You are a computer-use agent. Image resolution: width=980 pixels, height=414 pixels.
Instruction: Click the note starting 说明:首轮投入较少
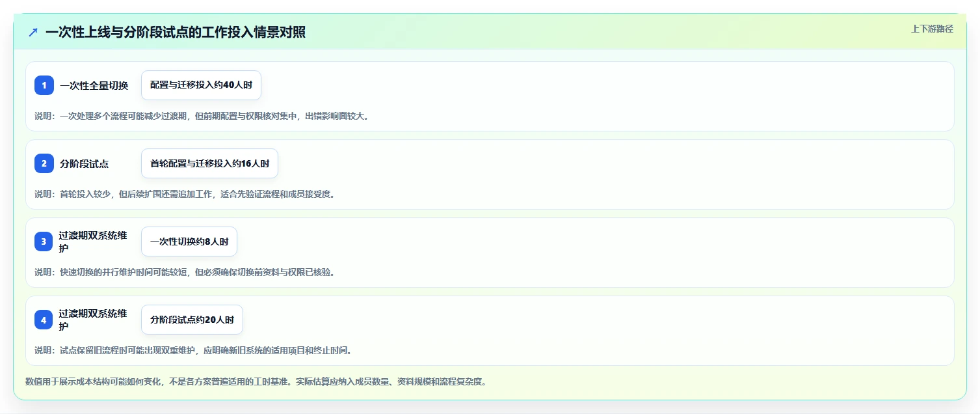click(x=185, y=194)
